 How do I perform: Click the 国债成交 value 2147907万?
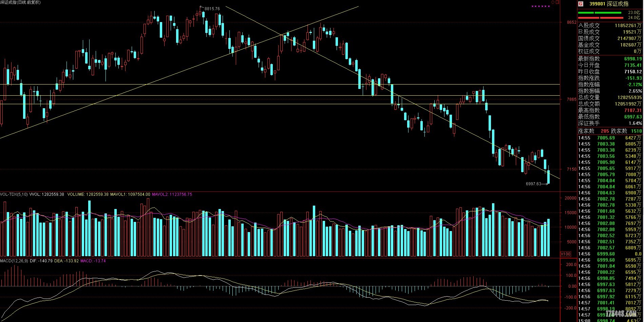pos(629,38)
